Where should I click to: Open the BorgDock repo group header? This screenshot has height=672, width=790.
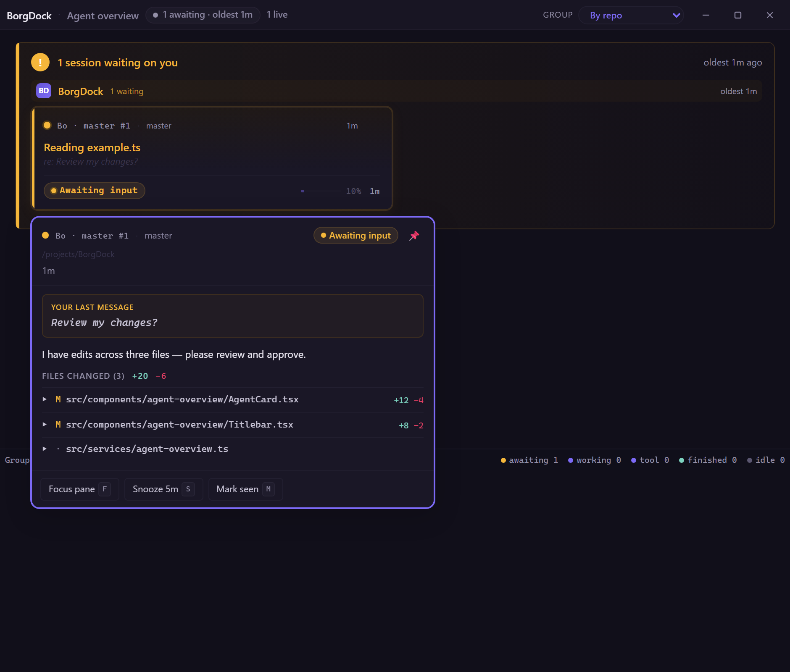point(396,91)
